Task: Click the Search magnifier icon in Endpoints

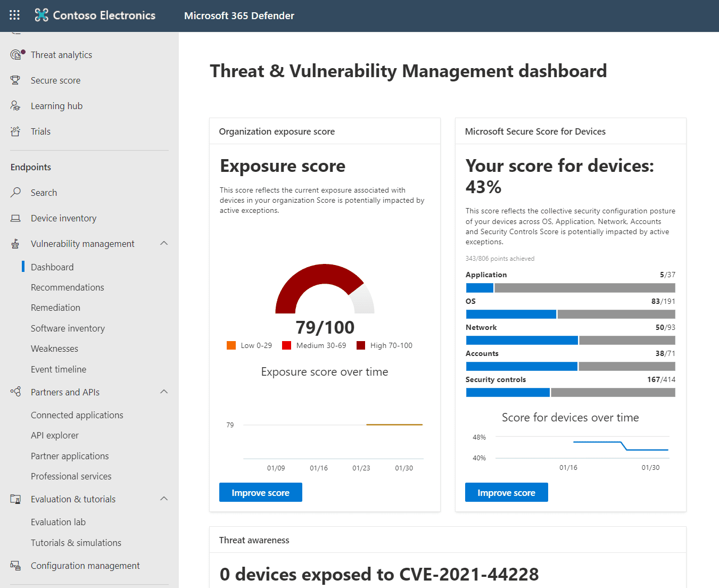Action: pos(16,192)
